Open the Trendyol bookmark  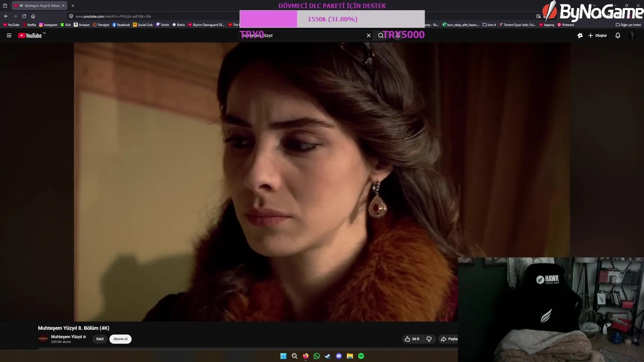[x=101, y=25]
